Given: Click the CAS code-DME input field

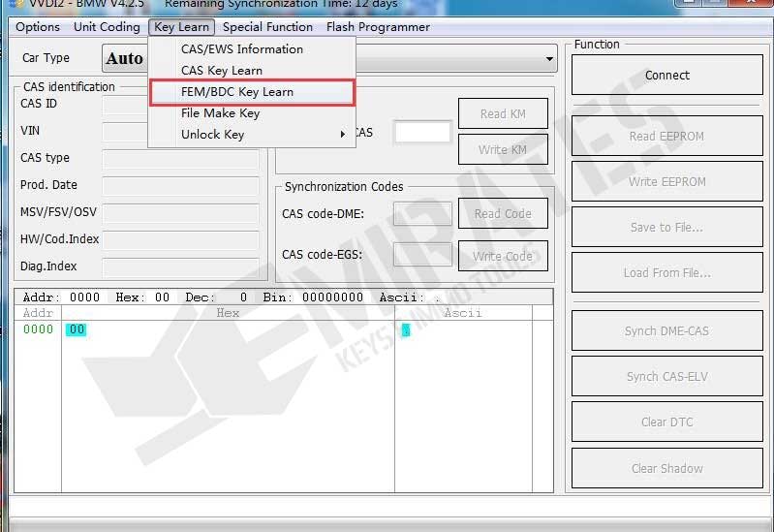Looking at the screenshot, I should pyautogui.click(x=422, y=214).
